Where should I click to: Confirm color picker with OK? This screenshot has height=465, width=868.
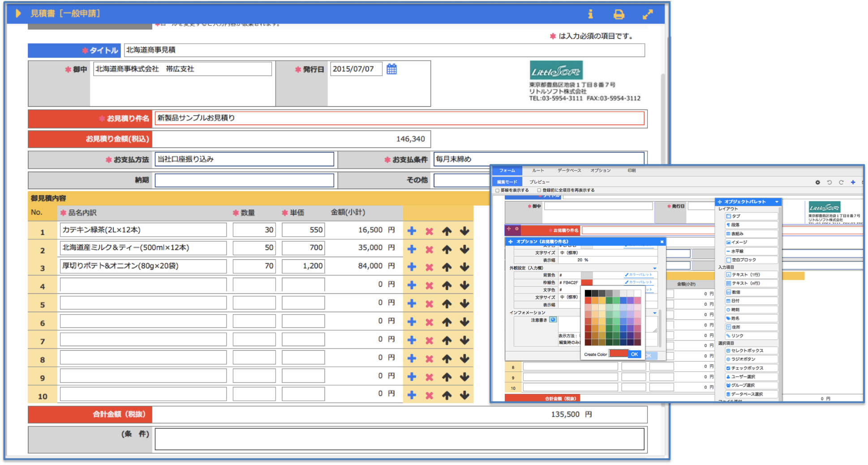[634, 354]
